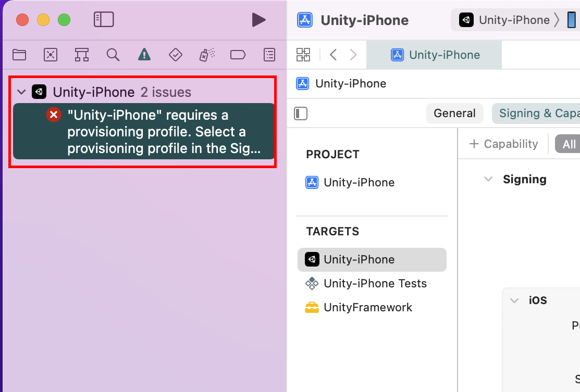Image resolution: width=580 pixels, height=392 pixels.
Task: Click the red error icon on the issue
Action: (54, 115)
